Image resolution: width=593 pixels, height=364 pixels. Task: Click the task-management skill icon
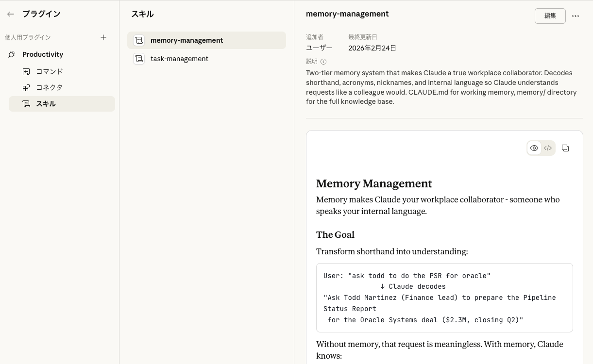tap(139, 59)
